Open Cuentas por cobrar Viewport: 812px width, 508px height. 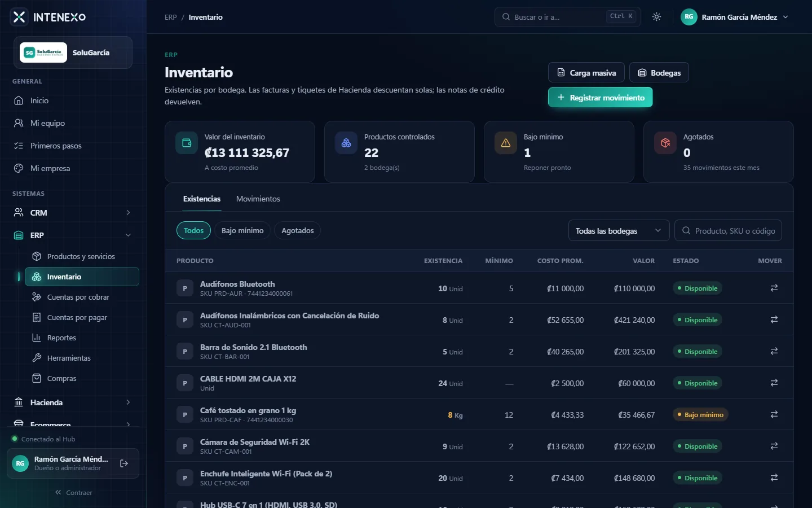pos(82,297)
